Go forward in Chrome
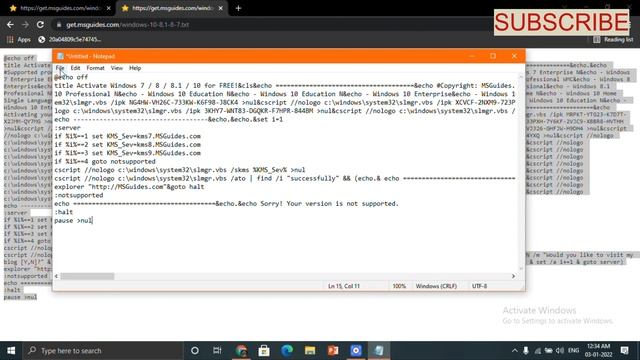Image resolution: width=640 pixels, height=360 pixels. click(x=25, y=24)
